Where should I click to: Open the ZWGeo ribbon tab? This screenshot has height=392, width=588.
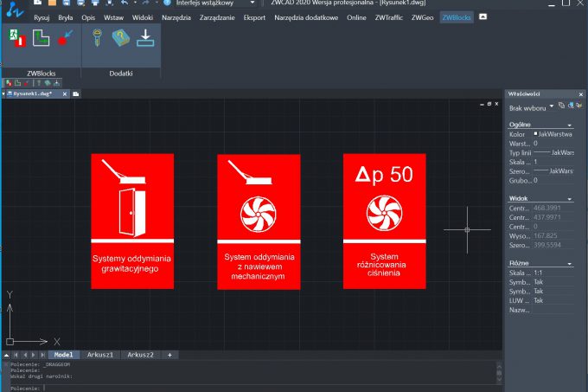(x=422, y=17)
